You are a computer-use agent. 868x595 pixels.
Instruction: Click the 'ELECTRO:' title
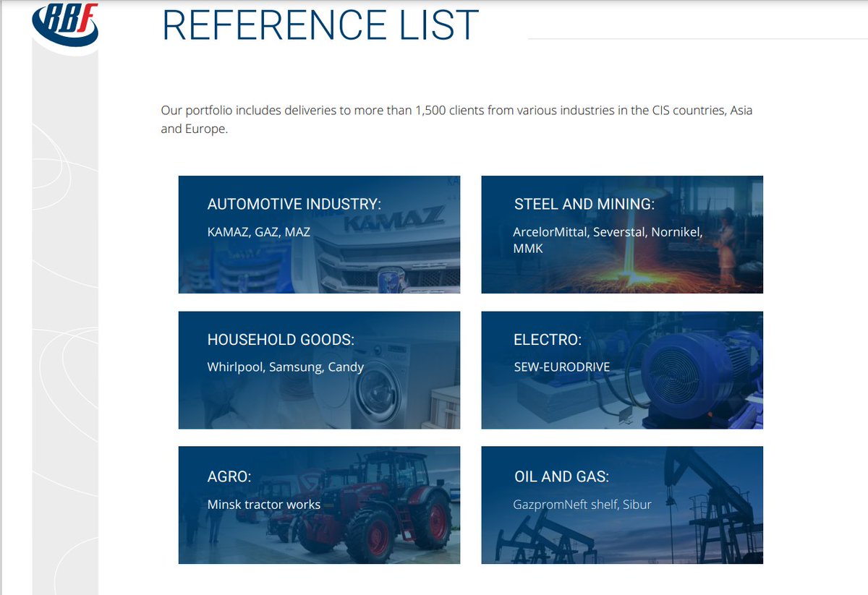pos(548,340)
